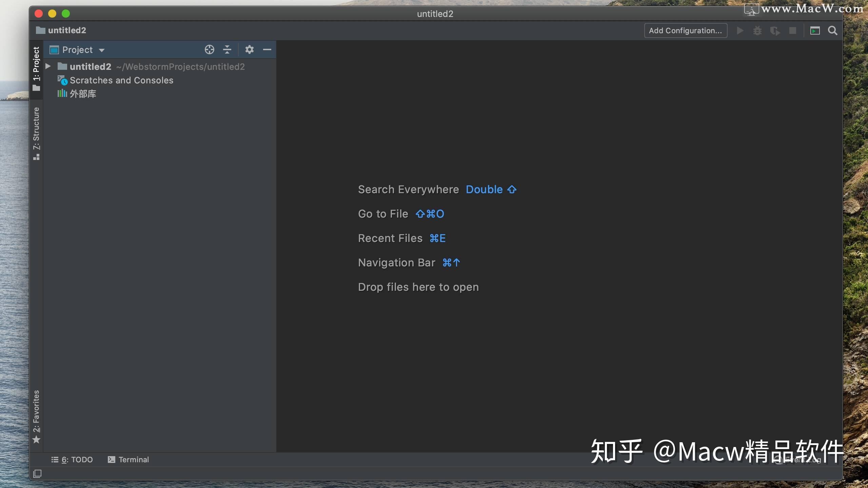Image resolution: width=868 pixels, height=488 pixels.
Task: Open the 6: TODO tab
Action: (72, 460)
